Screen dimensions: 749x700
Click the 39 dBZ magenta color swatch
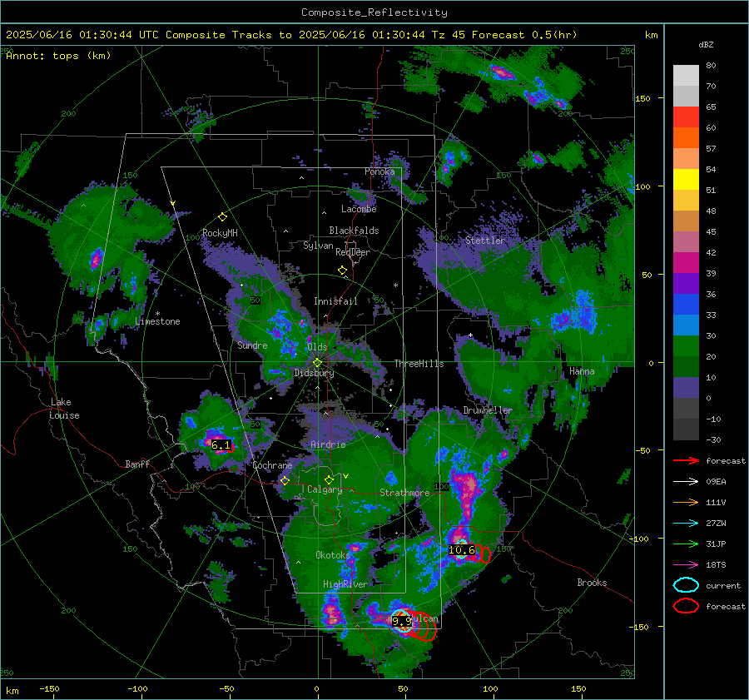click(686, 263)
